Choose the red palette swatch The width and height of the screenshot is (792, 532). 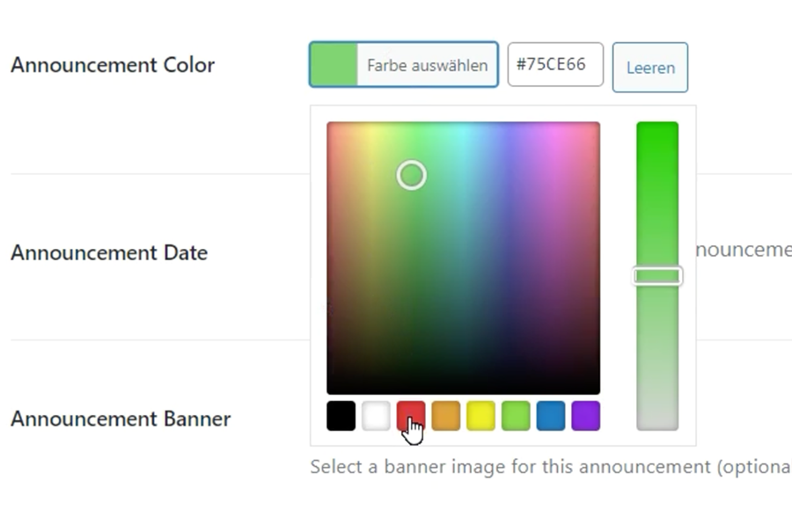[411, 415]
